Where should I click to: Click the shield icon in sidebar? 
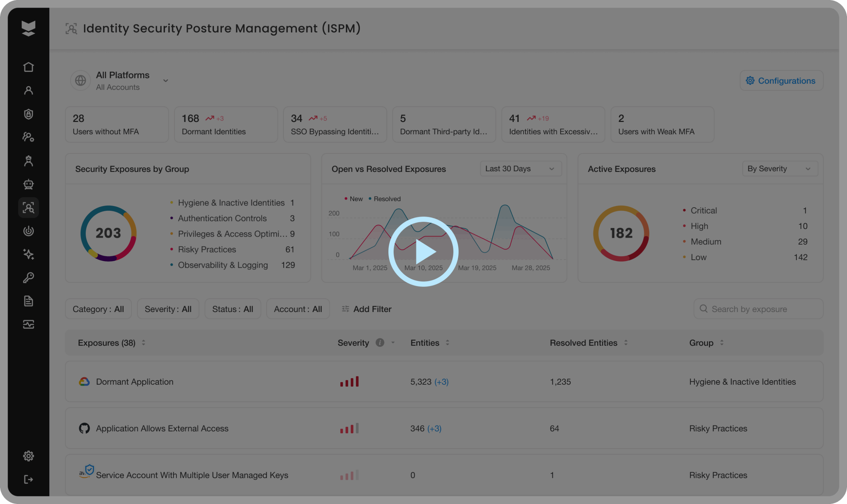28,114
